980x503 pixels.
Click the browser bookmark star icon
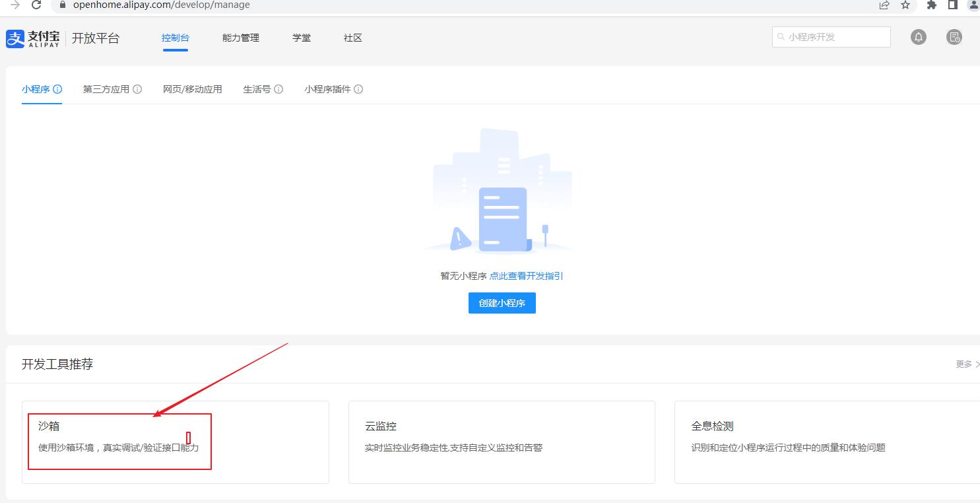tap(905, 5)
